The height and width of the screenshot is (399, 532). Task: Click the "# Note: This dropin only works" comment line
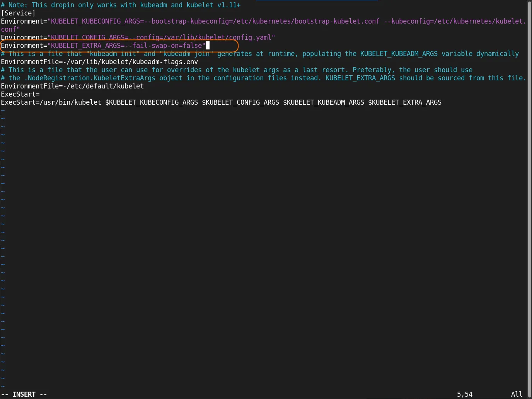coord(121,5)
